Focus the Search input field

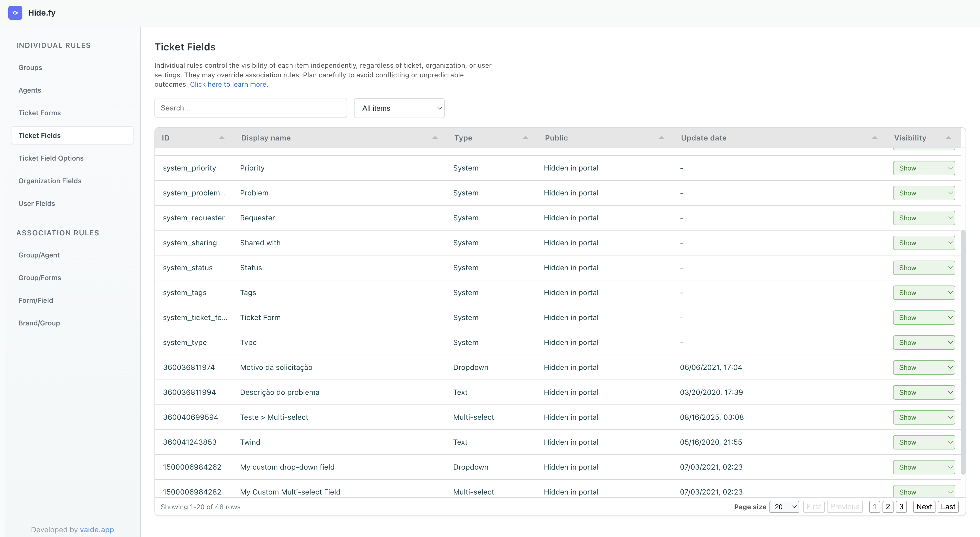[250, 108]
